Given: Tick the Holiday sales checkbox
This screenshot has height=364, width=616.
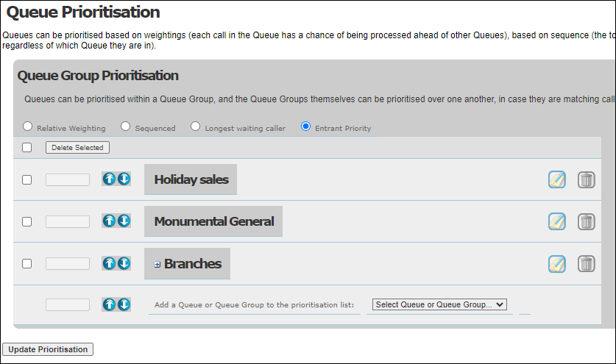Looking at the screenshot, I should 26,180.
